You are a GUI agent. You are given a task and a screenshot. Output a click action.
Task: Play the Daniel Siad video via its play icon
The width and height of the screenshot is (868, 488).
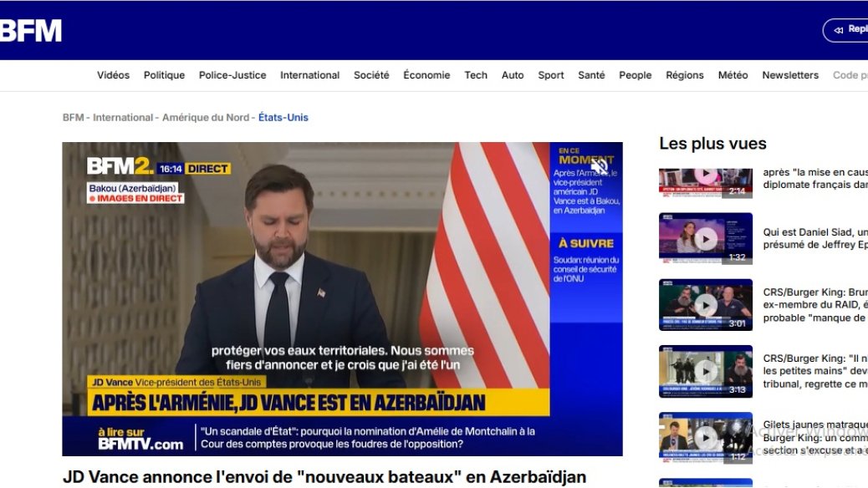(707, 237)
